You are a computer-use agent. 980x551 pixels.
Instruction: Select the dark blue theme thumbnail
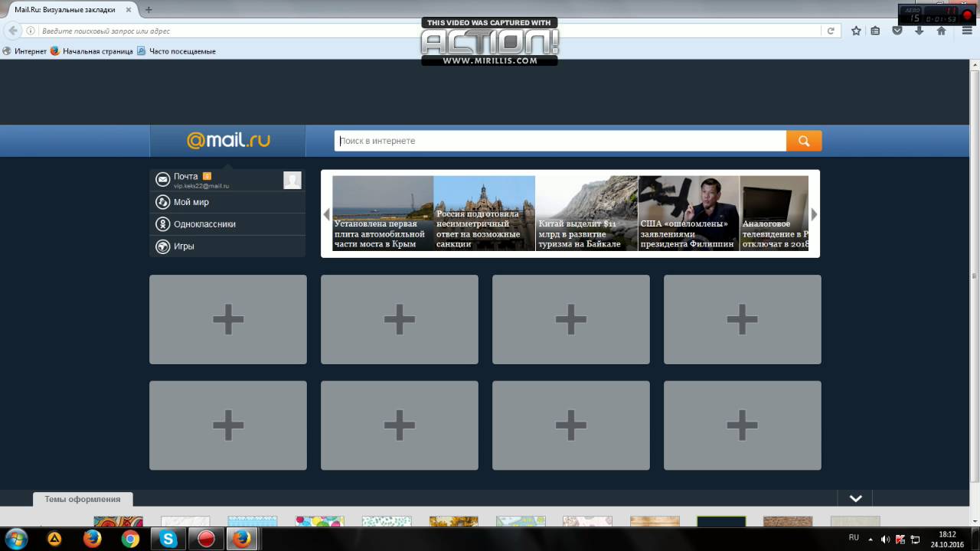click(721, 521)
